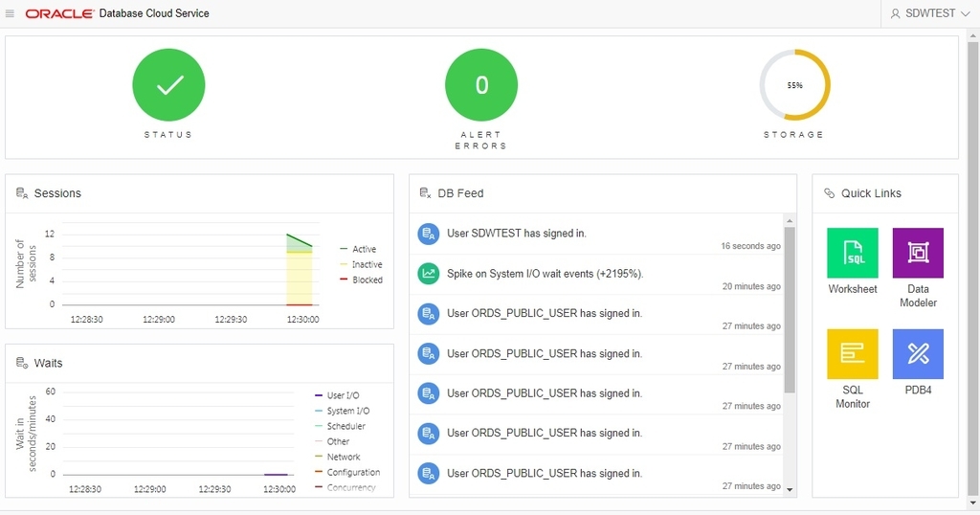This screenshot has height=515, width=980.
Task: Click the STORAGE label
Action: 793,134
